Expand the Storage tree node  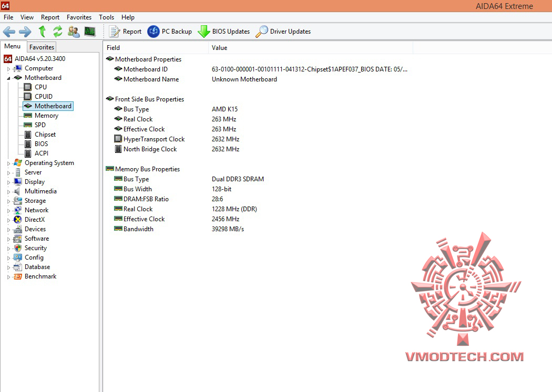coord(8,201)
